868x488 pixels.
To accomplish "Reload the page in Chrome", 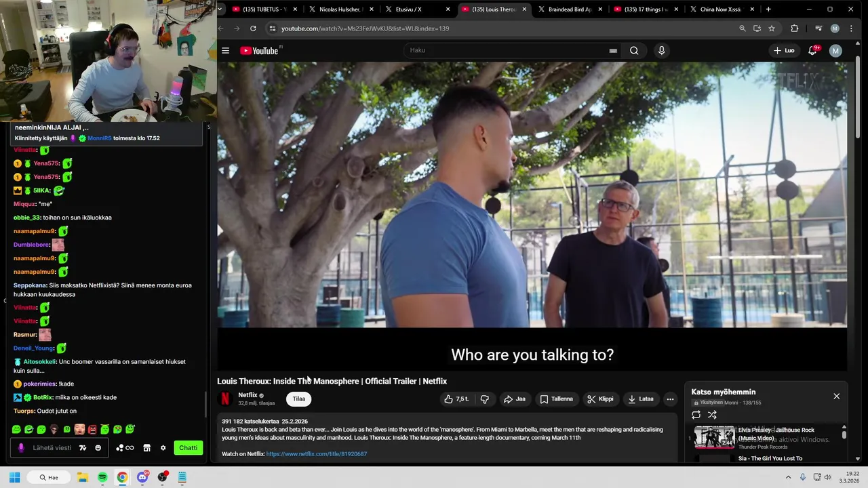I will point(253,28).
